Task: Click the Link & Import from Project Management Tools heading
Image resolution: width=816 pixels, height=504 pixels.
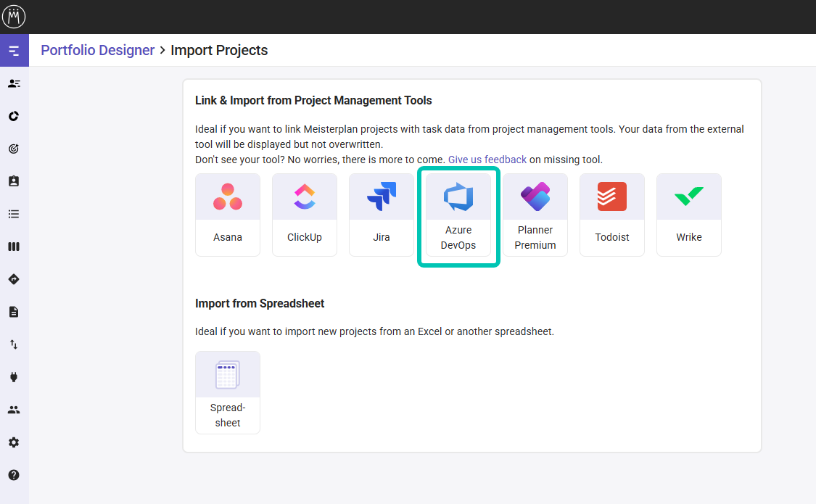Action: pyautogui.click(x=313, y=100)
